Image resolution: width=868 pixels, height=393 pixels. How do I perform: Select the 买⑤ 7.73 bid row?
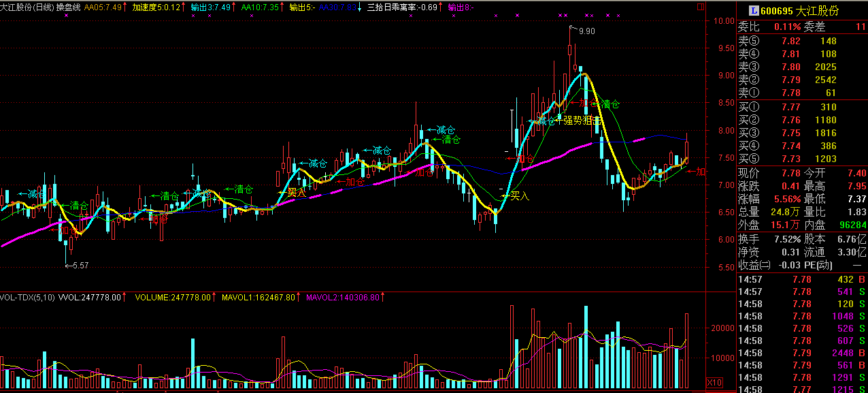click(x=802, y=159)
